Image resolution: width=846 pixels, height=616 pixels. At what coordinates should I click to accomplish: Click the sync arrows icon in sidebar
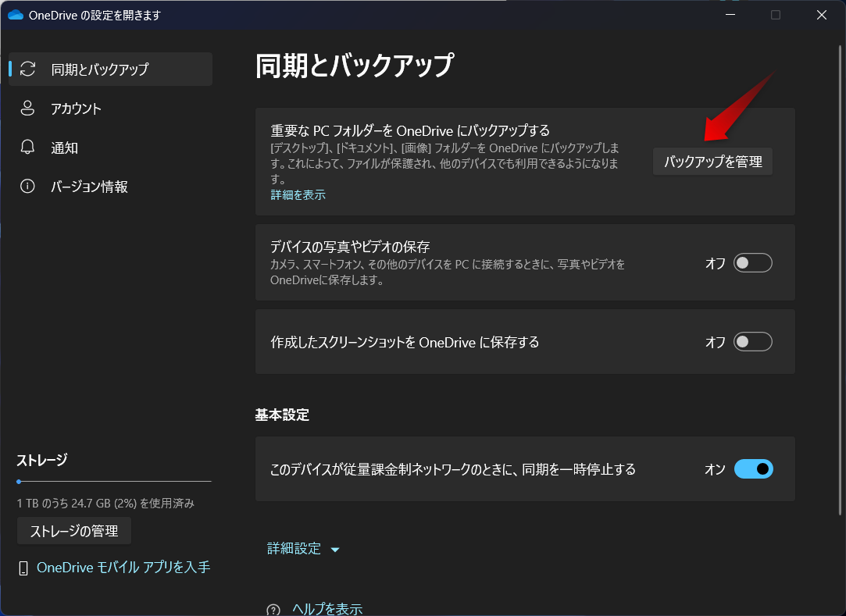point(27,69)
